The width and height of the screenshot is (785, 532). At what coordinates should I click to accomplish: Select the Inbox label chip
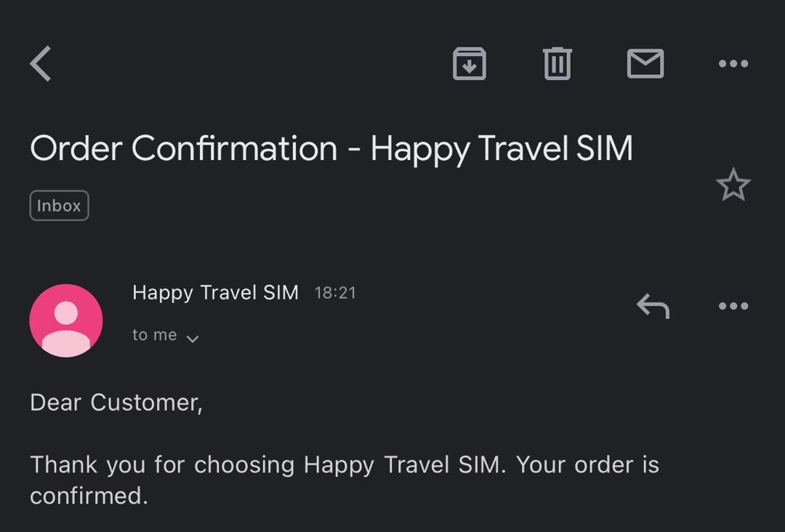[59, 205]
